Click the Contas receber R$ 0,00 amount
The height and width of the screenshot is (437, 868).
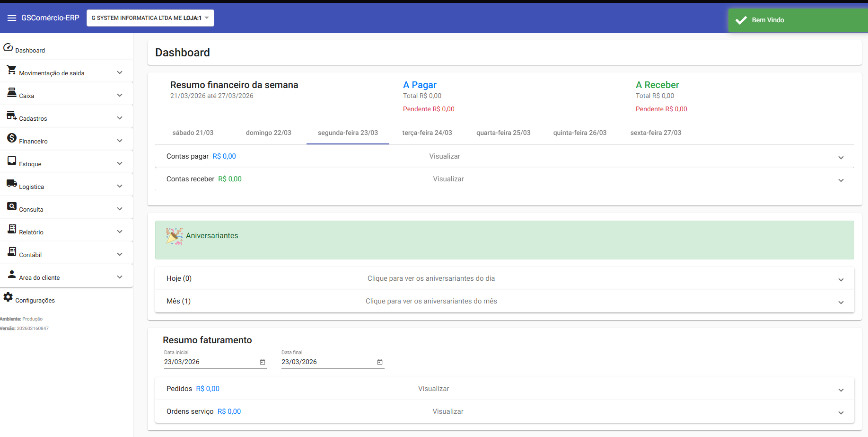point(230,179)
